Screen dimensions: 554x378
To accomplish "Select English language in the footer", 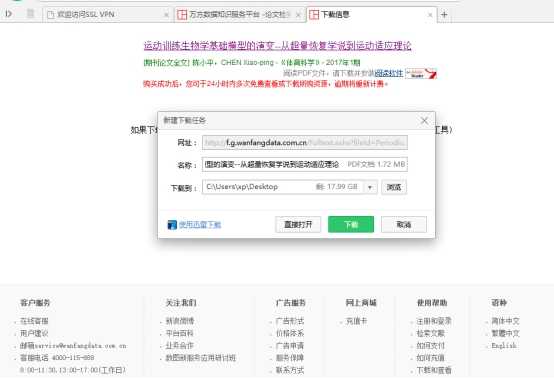I will [504, 345].
